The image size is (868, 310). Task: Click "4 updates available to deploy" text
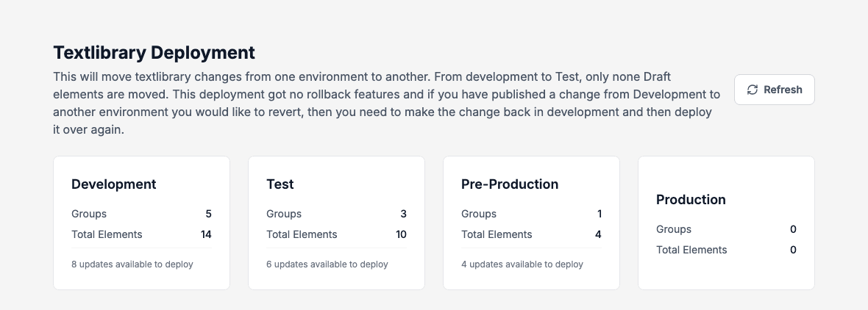[522, 264]
